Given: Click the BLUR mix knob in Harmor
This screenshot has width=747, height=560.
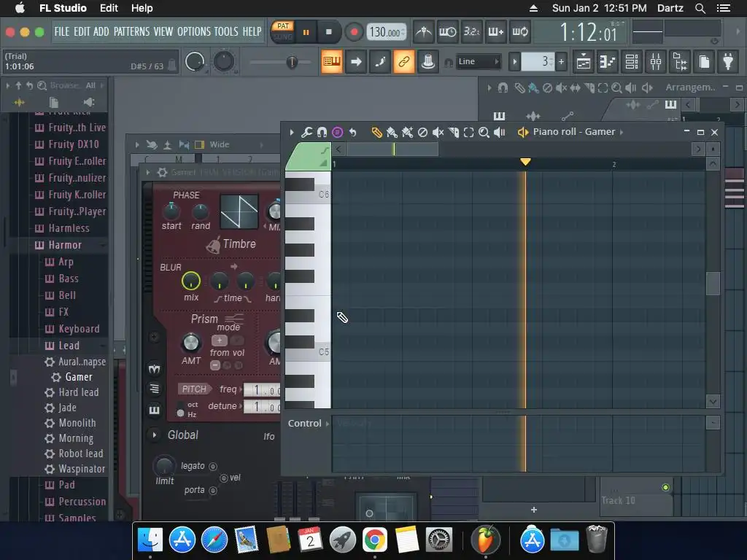Looking at the screenshot, I should click(191, 281).
